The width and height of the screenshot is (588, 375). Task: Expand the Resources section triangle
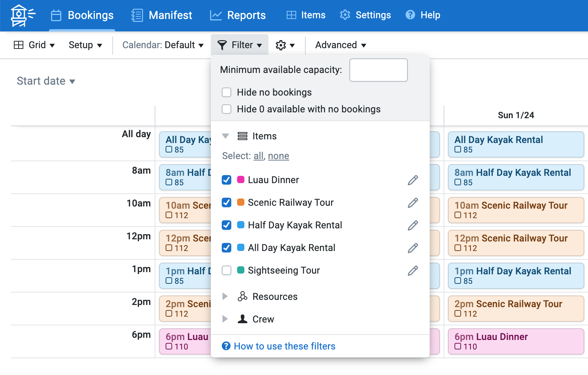(225, 296)
